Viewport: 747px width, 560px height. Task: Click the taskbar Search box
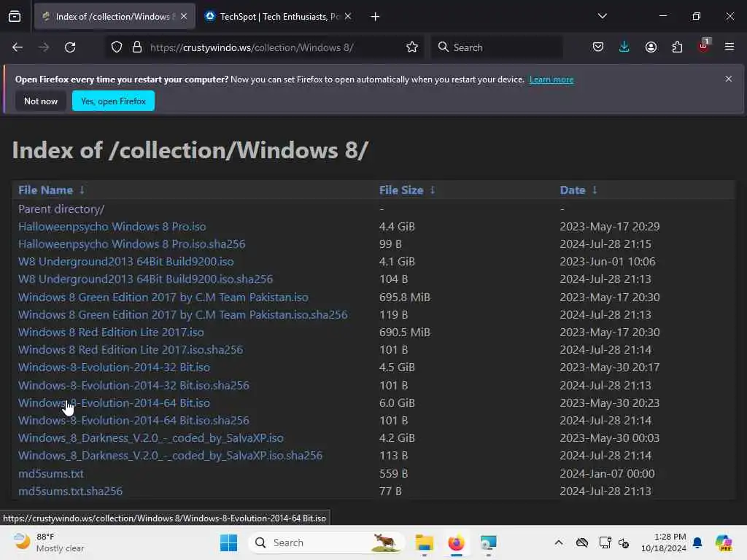click(326, 542)
